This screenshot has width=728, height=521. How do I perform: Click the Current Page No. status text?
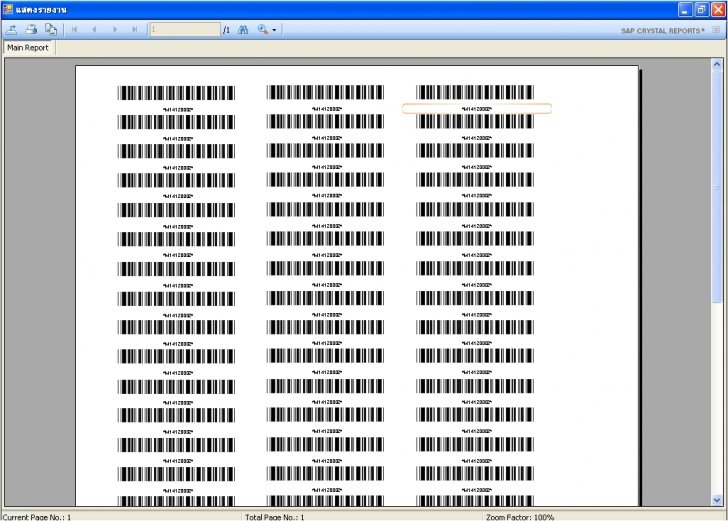click(37, 517)
